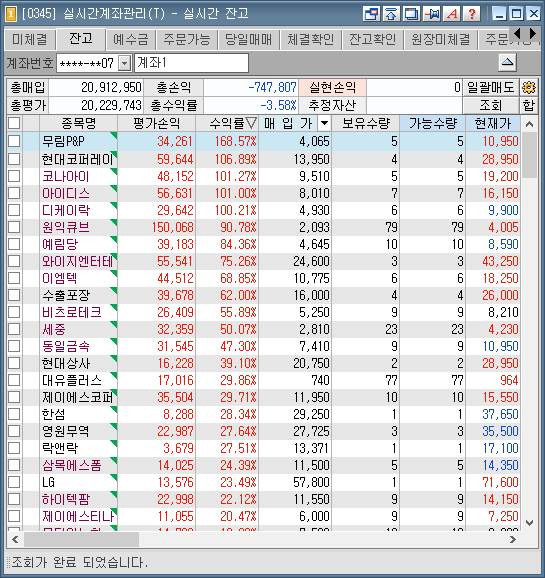Click the 보유수량 column header

click(x=366, y=123)
